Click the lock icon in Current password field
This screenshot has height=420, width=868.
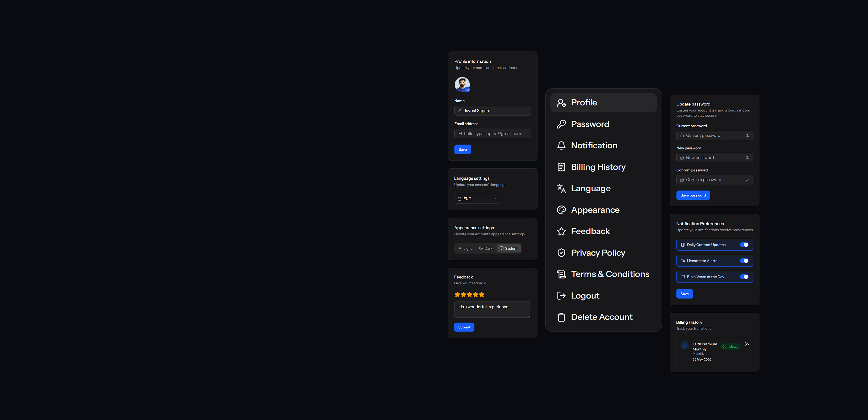682,136
